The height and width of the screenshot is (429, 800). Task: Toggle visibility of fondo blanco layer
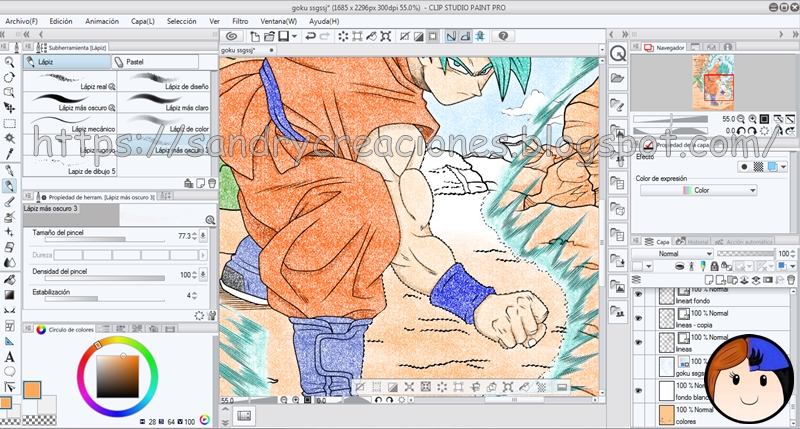click(x=638, y=391)
